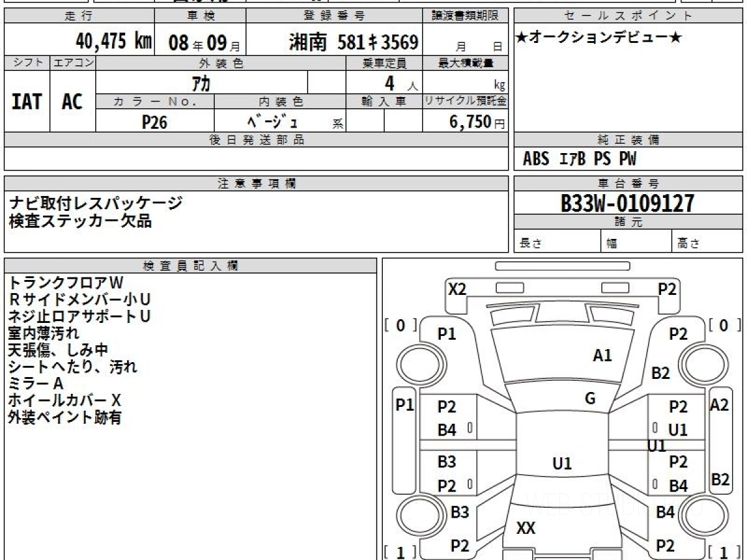Image resolution: width=747 pixels, height=560 pixels.
Task: Select the エアコン header
Action: 73,63
